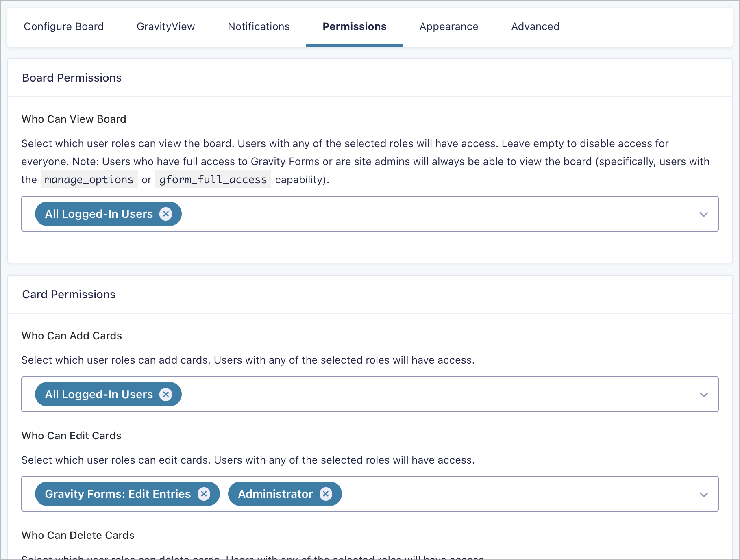Remove All Logged-In Users from Who Can View Board
This screenshot has width=740, height=560.
[166, 214]
